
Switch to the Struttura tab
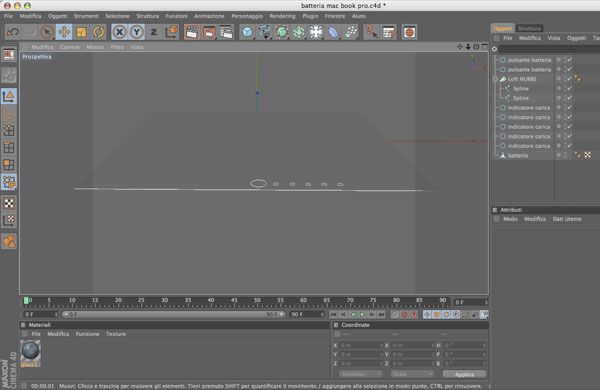pos(529,28)
